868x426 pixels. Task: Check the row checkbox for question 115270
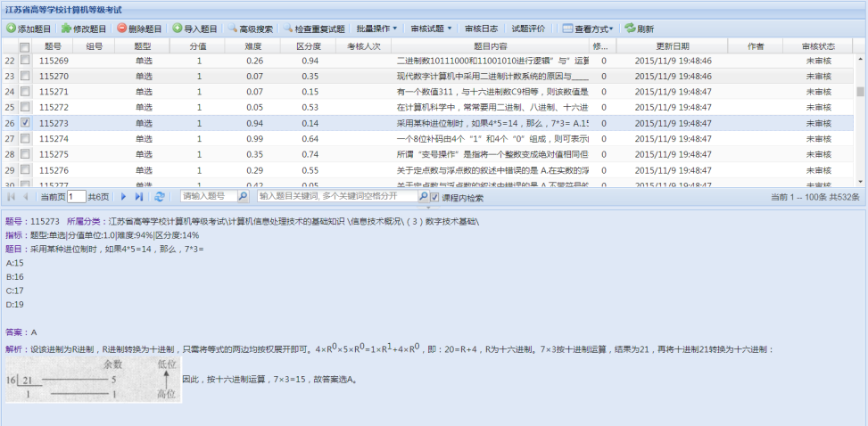click(25, 77)
